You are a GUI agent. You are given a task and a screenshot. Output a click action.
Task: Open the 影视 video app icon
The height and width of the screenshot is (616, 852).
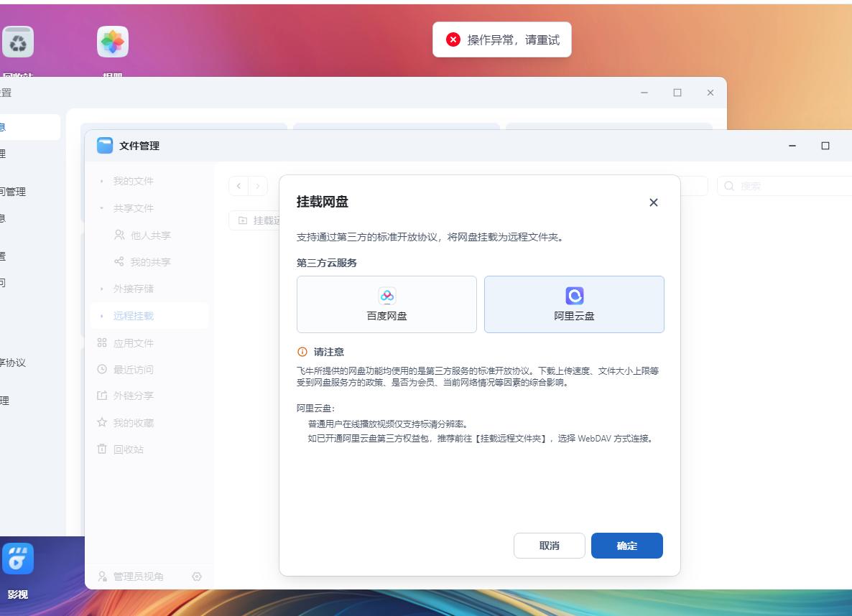[18, 559]
